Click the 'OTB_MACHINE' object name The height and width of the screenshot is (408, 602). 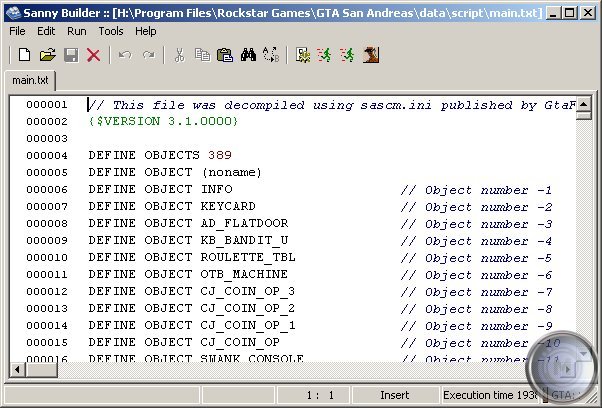pyautogui.click(x=244, y=274)
